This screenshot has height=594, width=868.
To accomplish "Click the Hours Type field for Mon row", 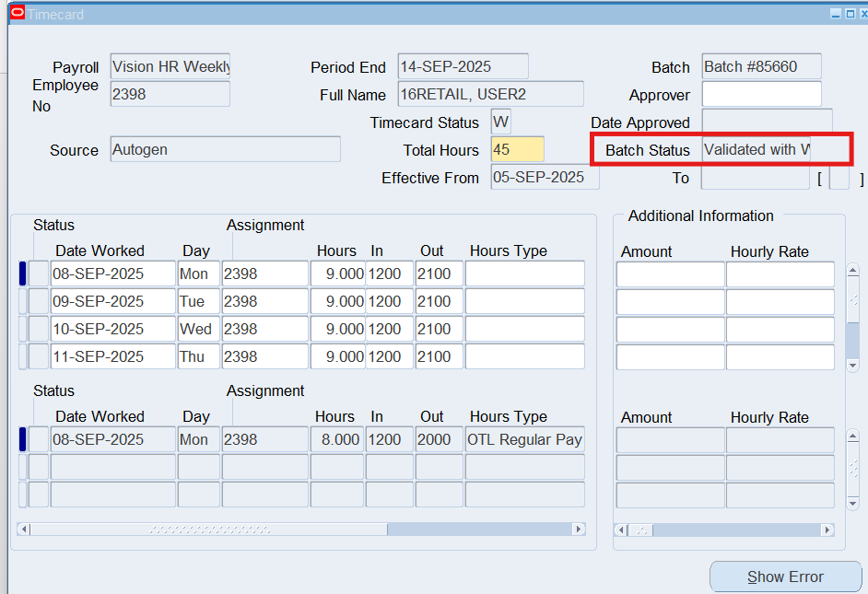I will 524,274.
